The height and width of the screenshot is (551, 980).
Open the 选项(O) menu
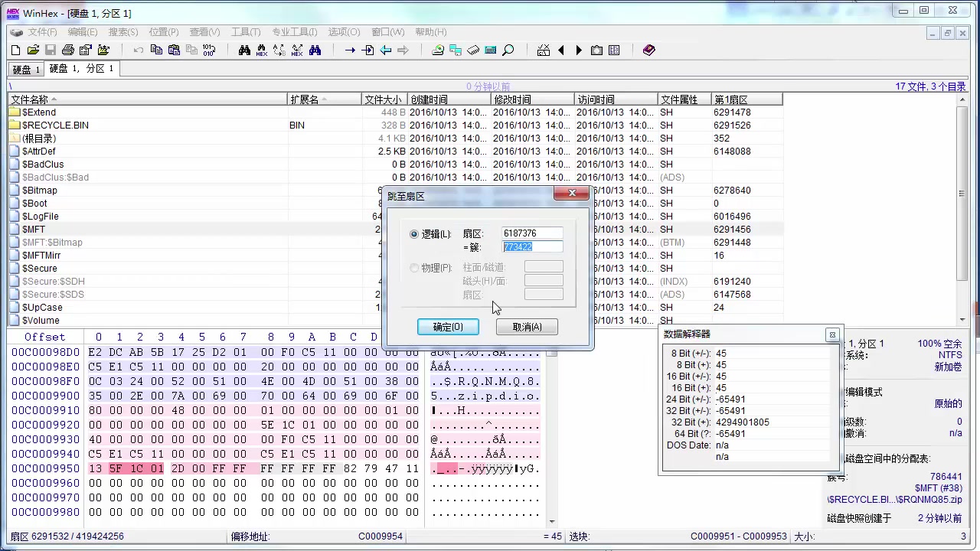tap(344, 32)
